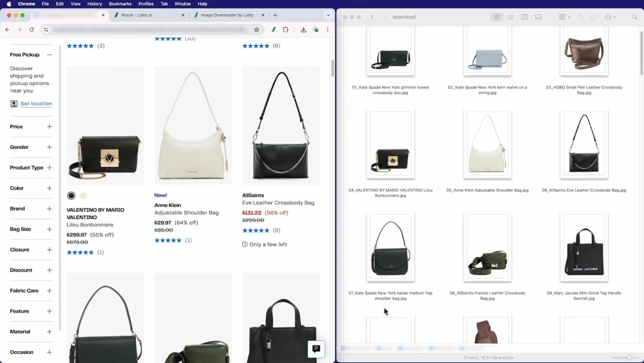The height and width of the screenshot is (363, 644).
Task: Open the History menu
Action: (95, 4)
